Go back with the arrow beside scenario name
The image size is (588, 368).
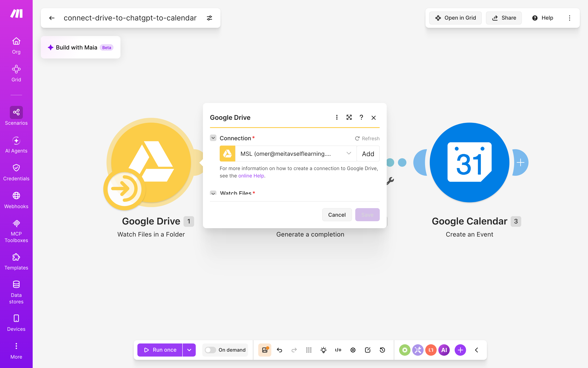[52, 18]
